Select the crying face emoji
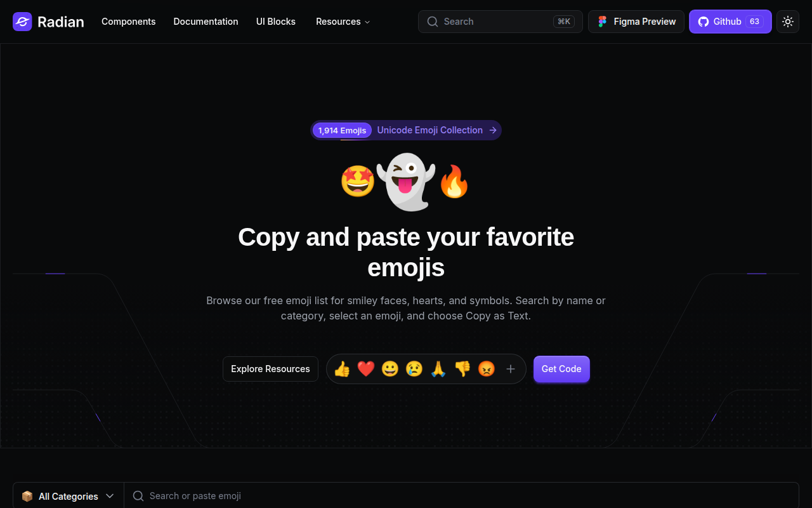Viewport: 812px width, 508px height. [414, 369]
